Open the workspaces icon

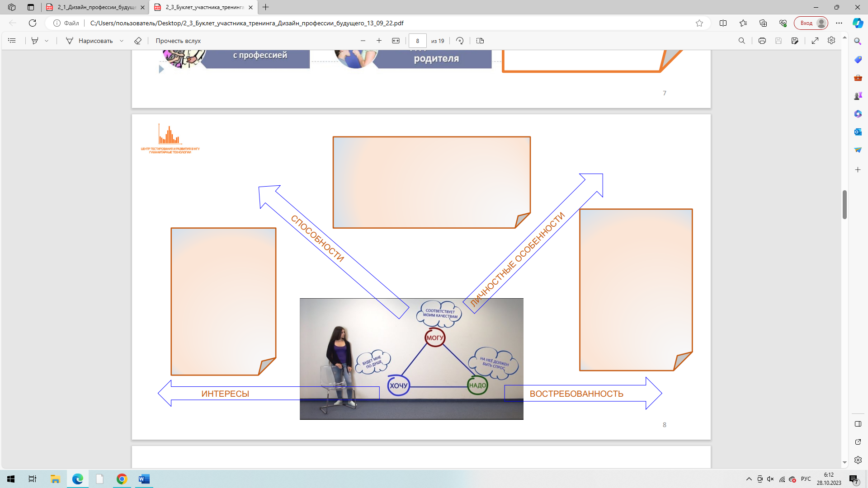point(12,7)
